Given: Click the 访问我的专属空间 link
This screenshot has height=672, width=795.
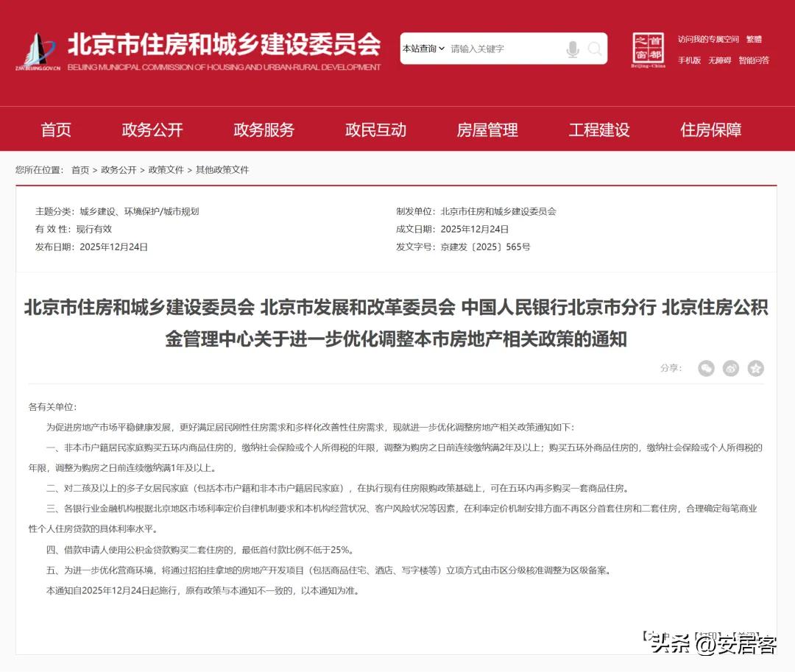Looking at the screenshot, I should click(x=708, y=39).
